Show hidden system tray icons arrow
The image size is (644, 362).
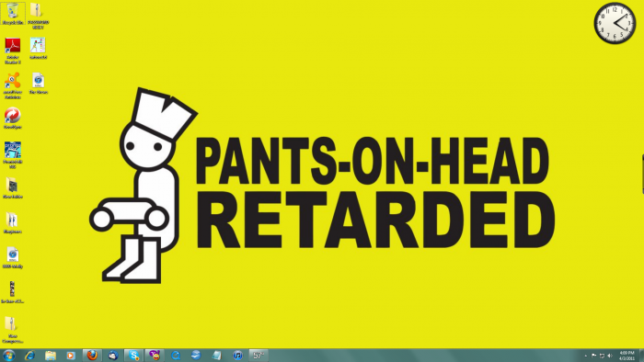tap(586, 356)
